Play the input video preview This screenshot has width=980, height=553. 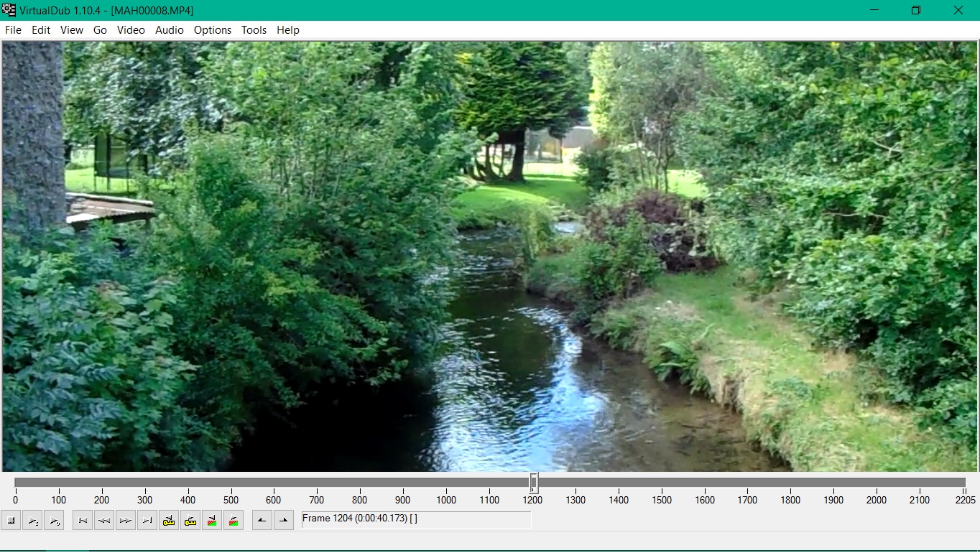(x=32, y=521)
